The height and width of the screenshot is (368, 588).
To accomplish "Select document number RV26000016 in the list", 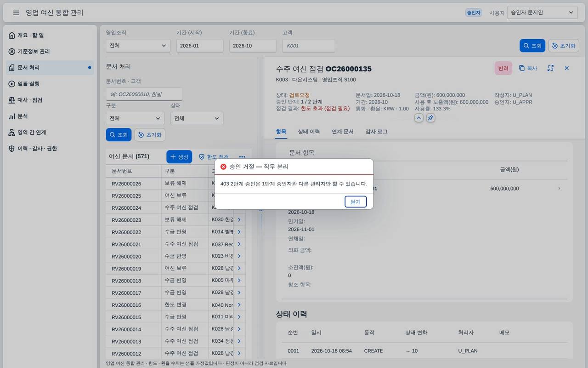I will [126, 305].
